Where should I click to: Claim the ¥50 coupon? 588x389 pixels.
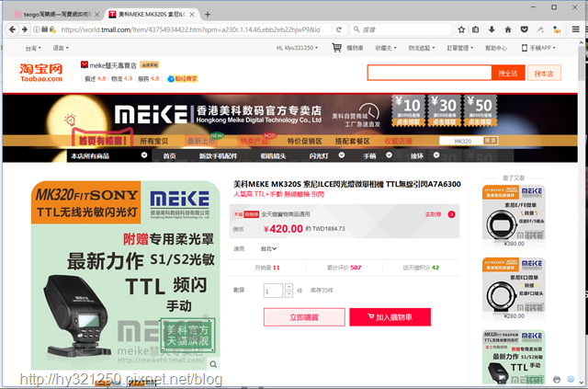[481, 110]
